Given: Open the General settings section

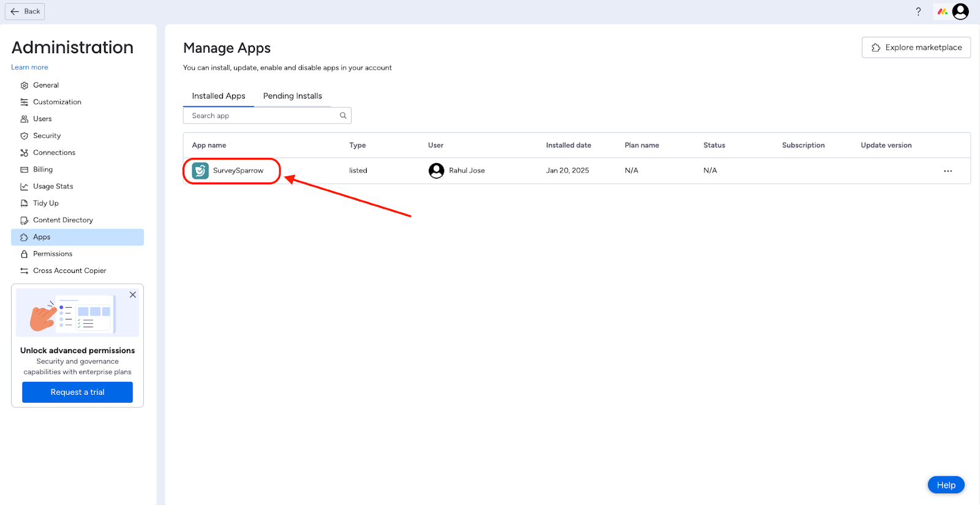Looking at the screenshot, I should (46, 85).
